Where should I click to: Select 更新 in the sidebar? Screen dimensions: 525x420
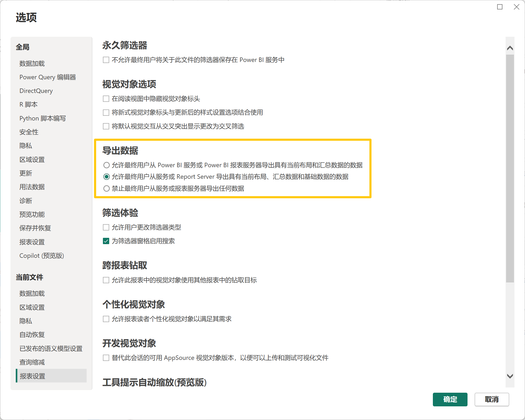pos(26,173)
